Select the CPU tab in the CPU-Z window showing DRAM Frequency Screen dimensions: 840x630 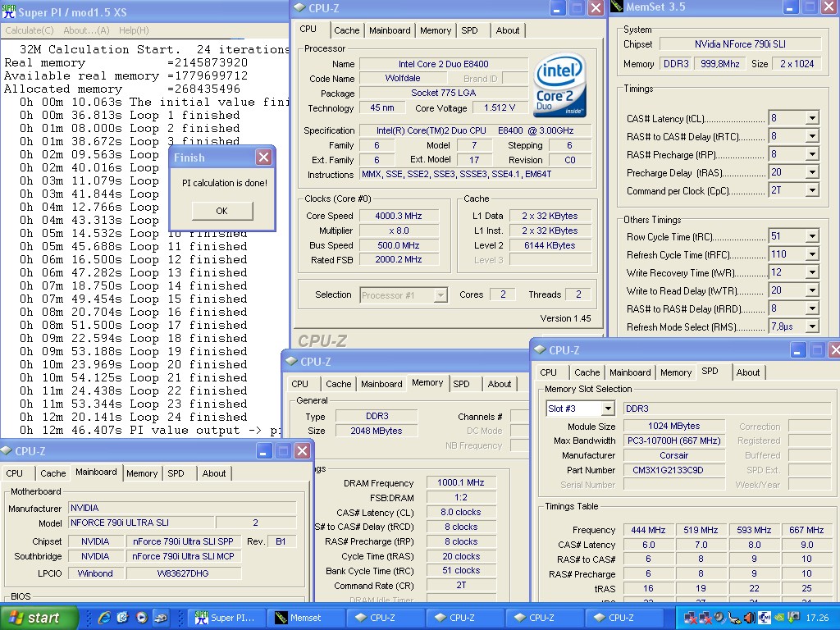pos(300,384)
